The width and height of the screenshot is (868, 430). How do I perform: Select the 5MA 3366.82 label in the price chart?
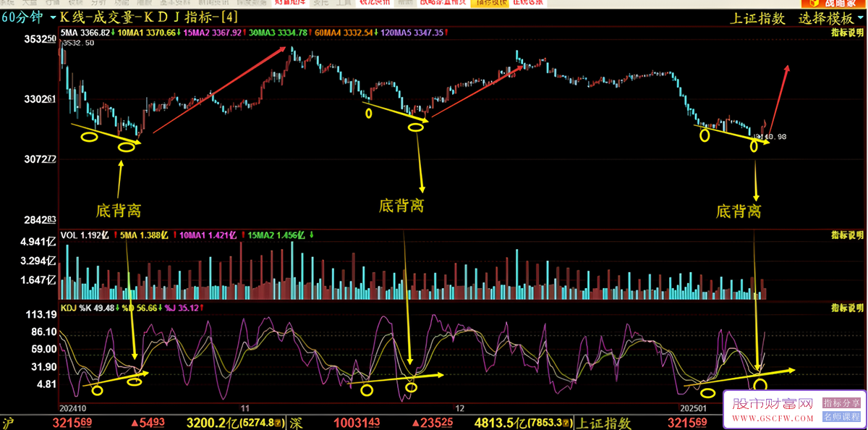coord(85,33)
